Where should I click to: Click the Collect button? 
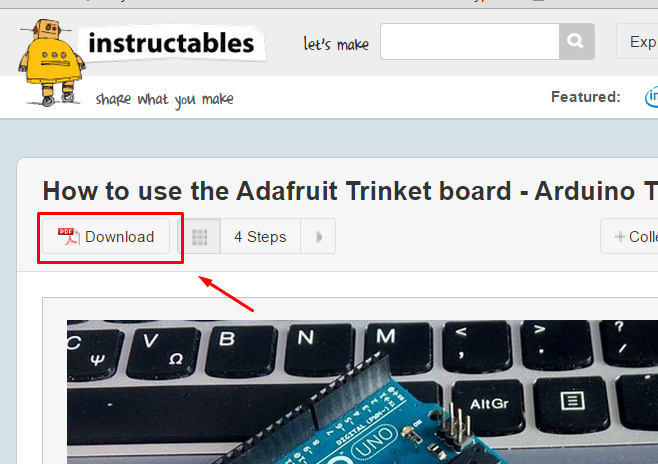coord(629,236)
